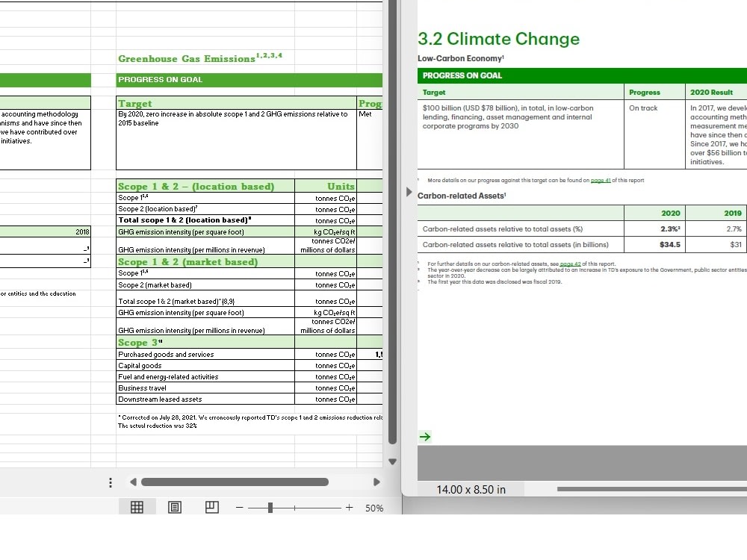Click the horizontal scroll left arrow in Excel
Viewport: 747px width, 560px height.
tap(133, 482)
